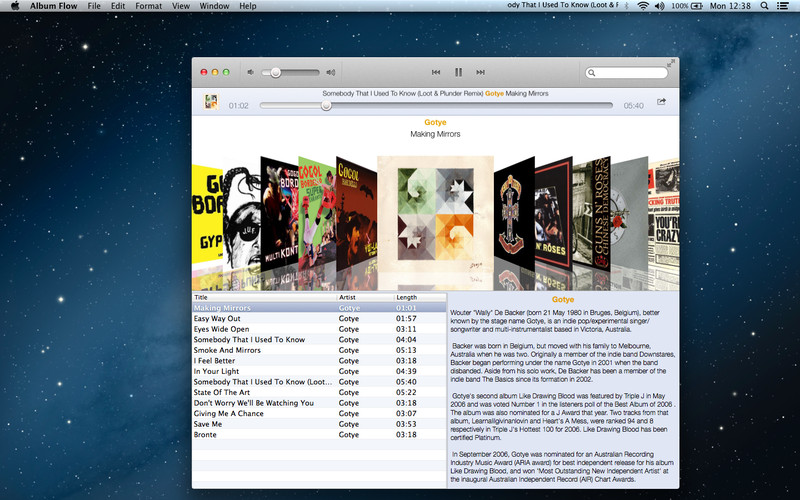Image resolution: width=800 pixels, height=500 pixels.
Task: Click the magnifier icon in search field
Action: pyautogui.click(x=592, y=73)
